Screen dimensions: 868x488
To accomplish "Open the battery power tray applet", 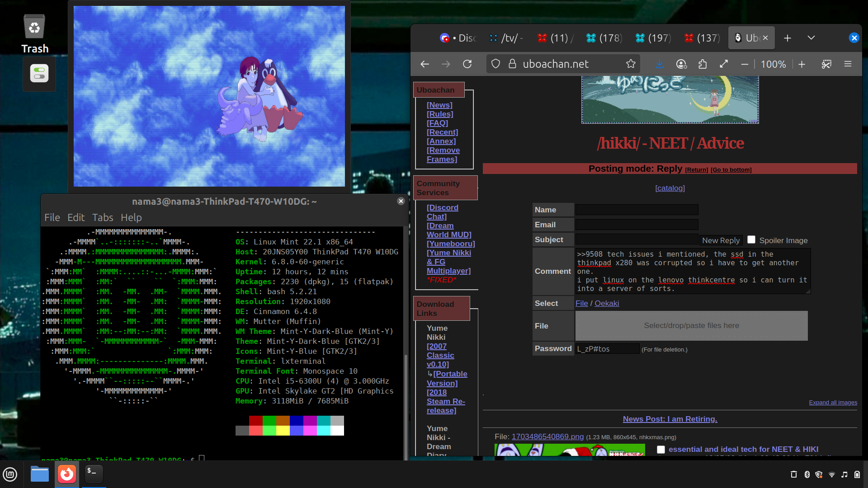I will pyautogui.click(x=857, y=474).
